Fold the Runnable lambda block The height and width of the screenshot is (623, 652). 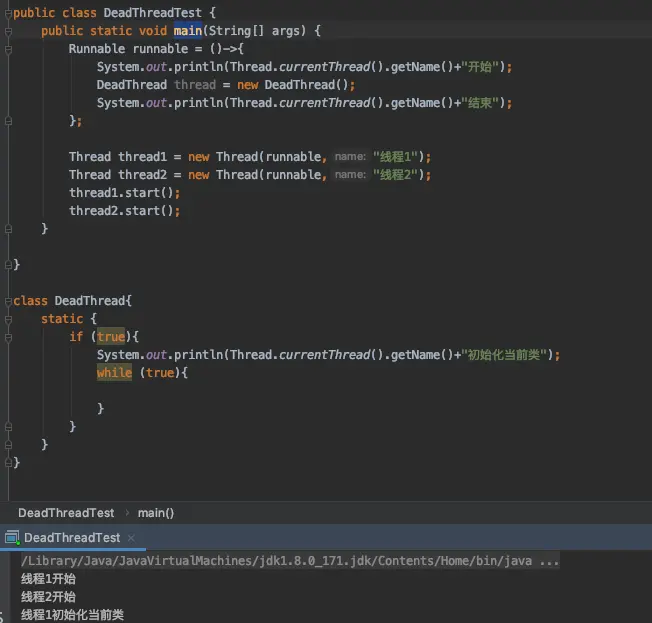[x=8, y=49]
